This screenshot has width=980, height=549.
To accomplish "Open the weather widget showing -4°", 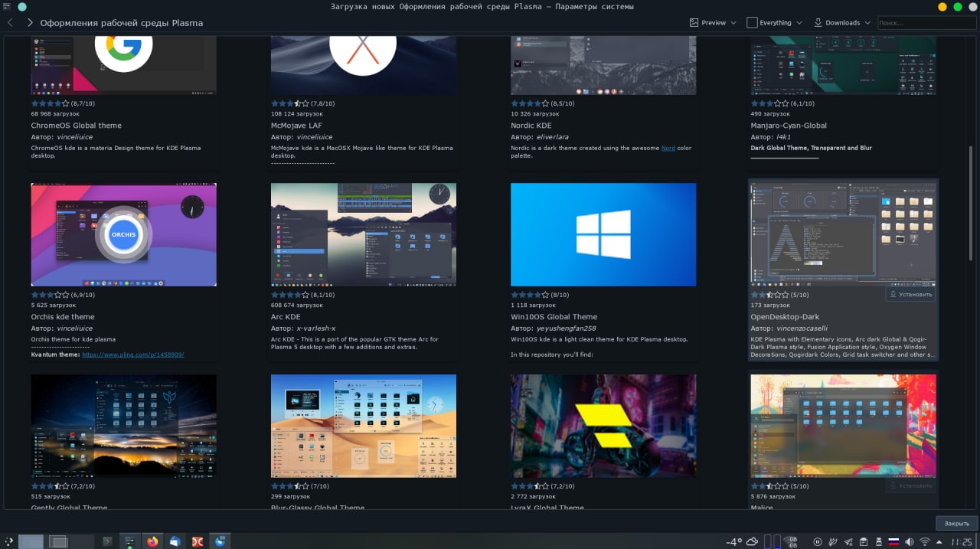I will pyautogui.click(x=741, y=541).
